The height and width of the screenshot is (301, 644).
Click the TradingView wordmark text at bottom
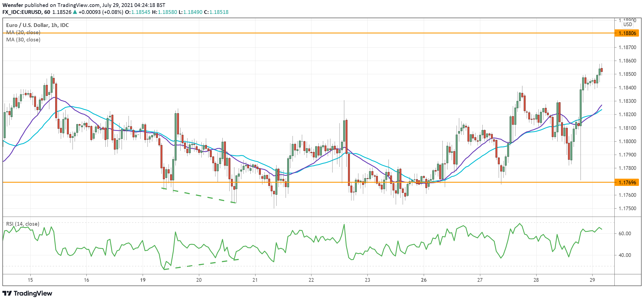33,293
